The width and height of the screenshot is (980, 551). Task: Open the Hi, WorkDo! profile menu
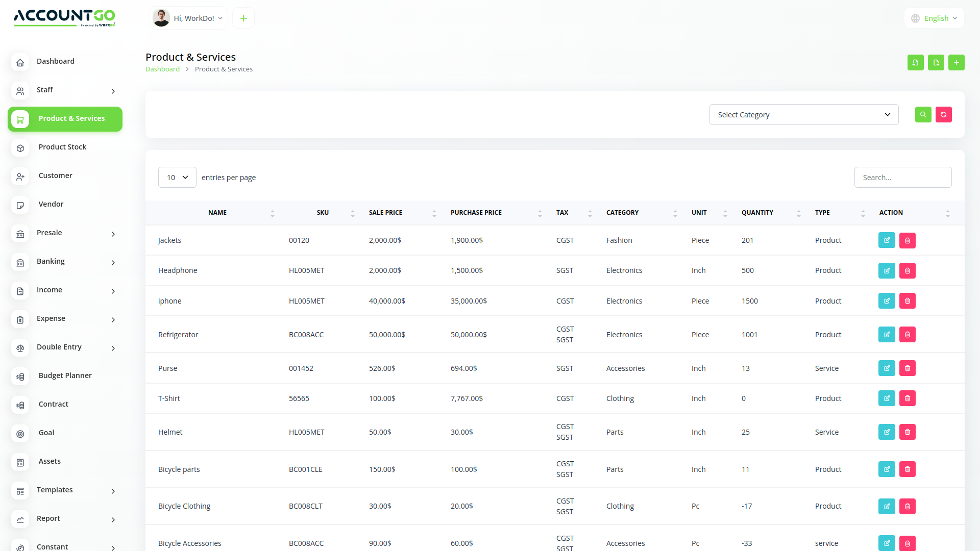(x=188, y=18)
